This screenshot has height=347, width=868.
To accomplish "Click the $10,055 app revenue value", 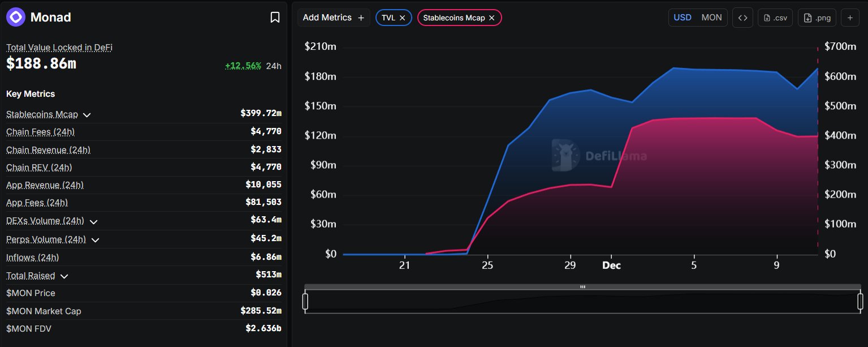I will 264,185.
